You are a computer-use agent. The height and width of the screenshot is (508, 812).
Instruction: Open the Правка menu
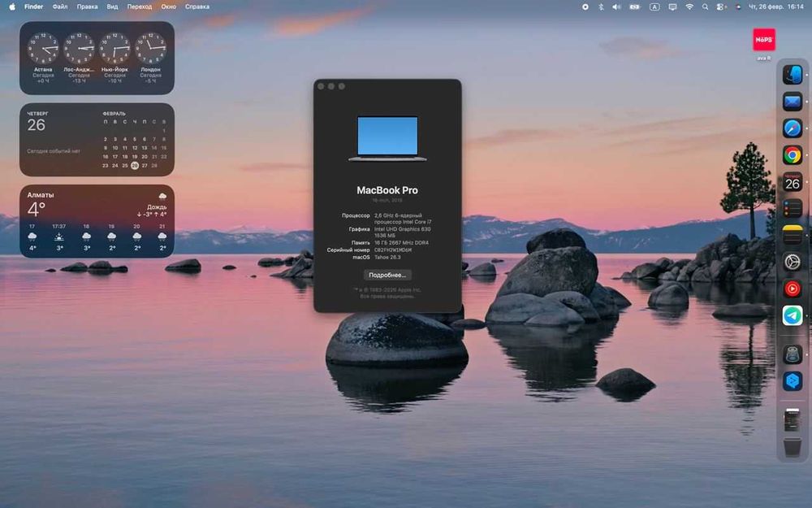point(87,7)
